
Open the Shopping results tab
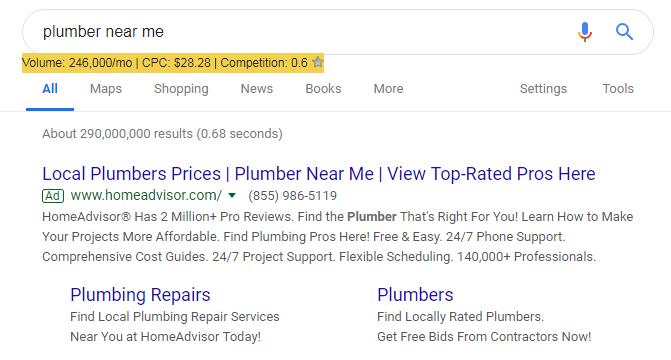[181, 89]
